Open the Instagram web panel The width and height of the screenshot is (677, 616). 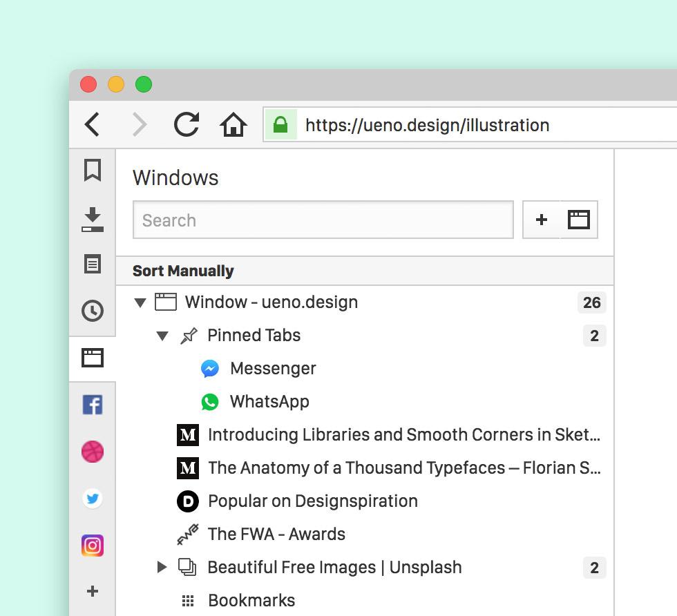pyautogui.click(x=93, y=546)
